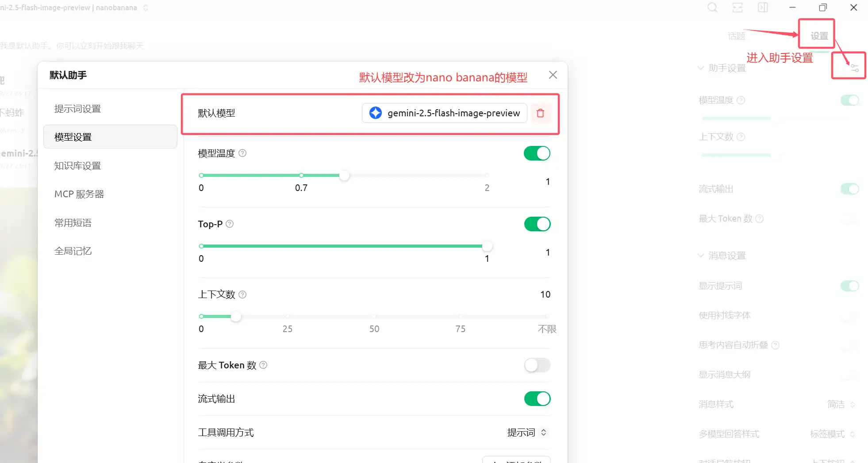This screenshot has width=868, height=463.
Task: Click the 25 mark on context slider
Action: pos(288,329)
